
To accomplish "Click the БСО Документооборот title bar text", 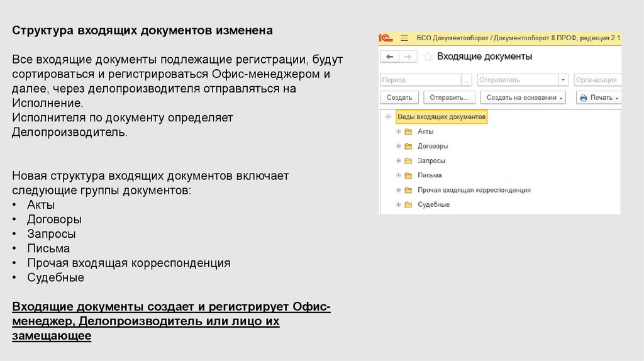I will [518, 38].
